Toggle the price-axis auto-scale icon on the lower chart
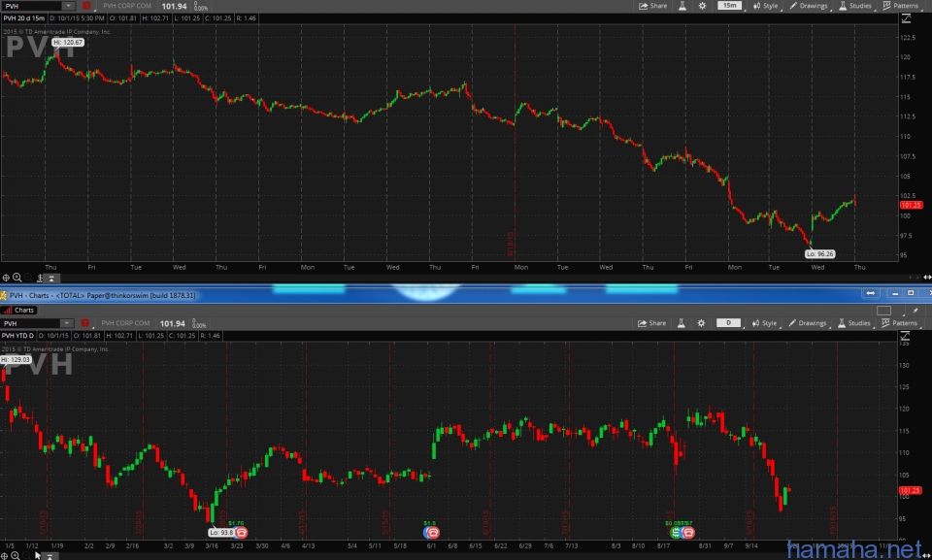 click(x=905, y=337)
